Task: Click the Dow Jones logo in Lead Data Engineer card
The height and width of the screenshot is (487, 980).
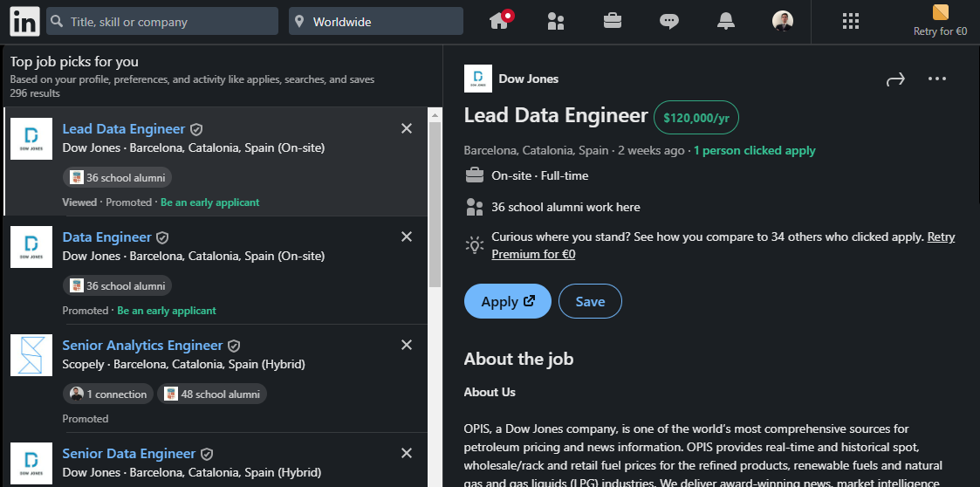Action: click(31, 139)
